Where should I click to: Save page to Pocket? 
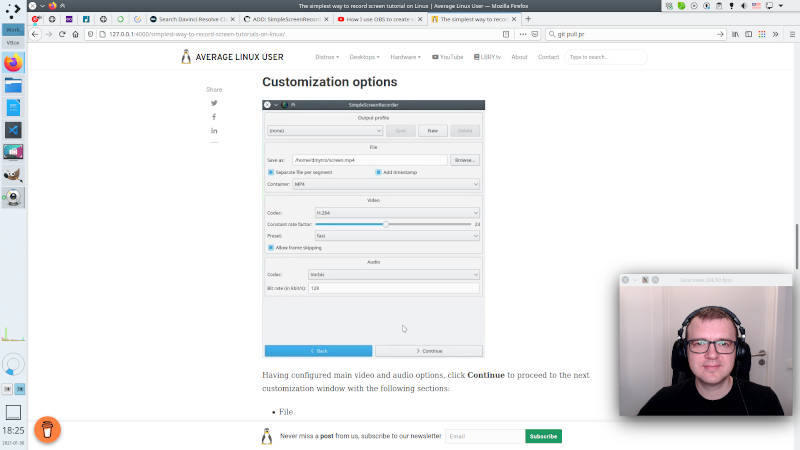(x=535, y=34)
